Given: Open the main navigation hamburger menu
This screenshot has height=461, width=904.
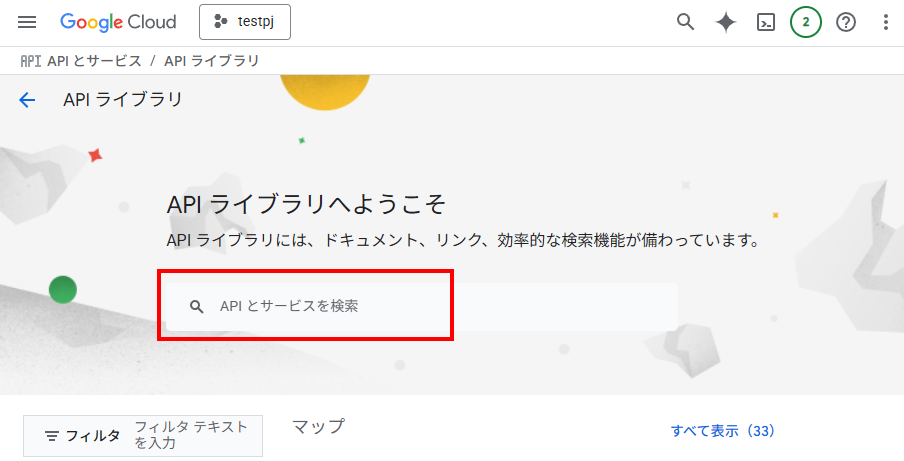Looking at the screenshot, I should click(x=27, y=22).
